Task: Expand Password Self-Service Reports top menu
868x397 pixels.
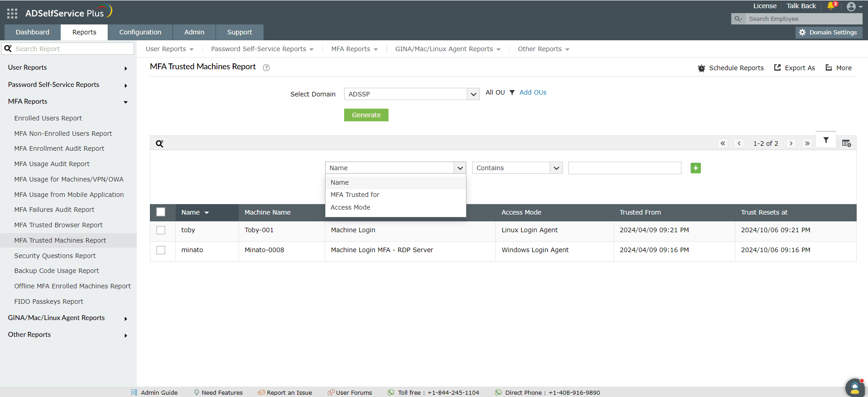Action: (262, 49)
